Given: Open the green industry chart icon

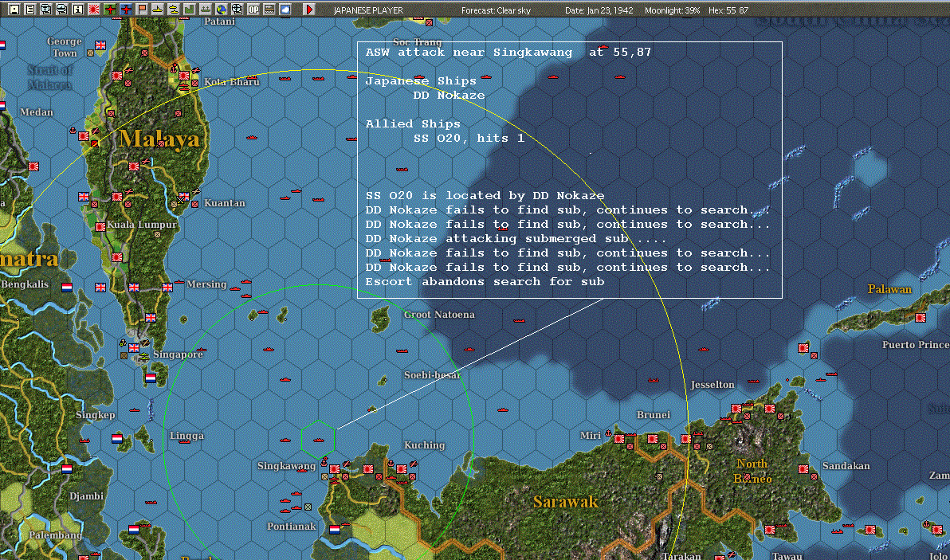Looking at the screenshot, I should 190,9.
